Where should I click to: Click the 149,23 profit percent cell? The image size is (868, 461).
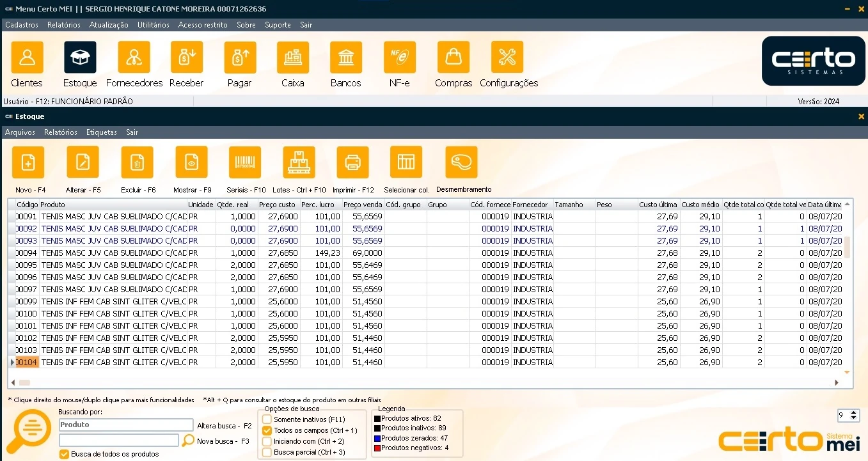click(x=320, y=253)
